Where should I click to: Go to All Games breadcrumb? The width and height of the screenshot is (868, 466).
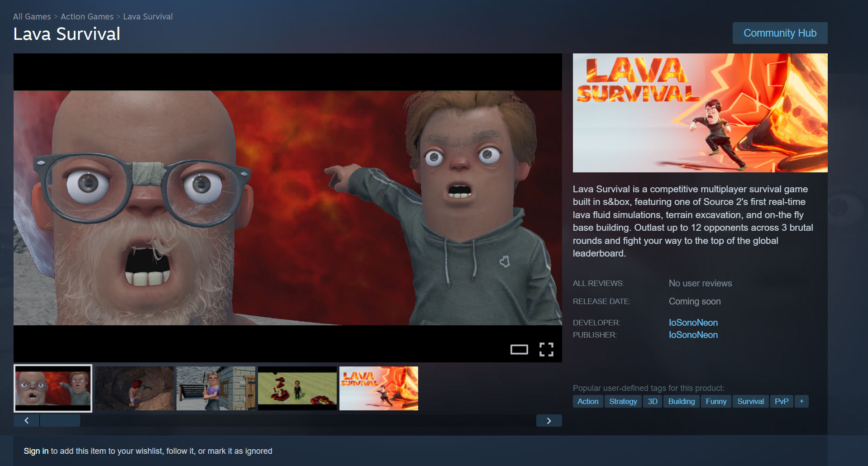point(32,17)
